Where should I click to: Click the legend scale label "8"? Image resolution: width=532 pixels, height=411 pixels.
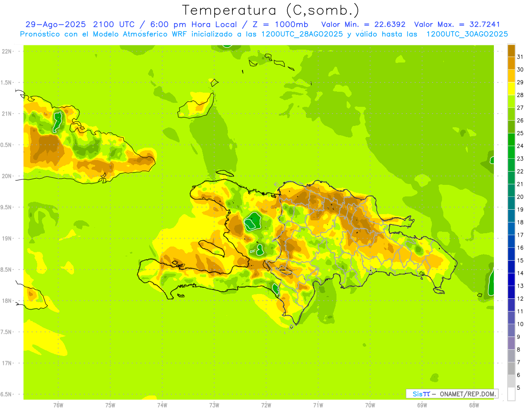pyautogui.click(x=518, y=349)
